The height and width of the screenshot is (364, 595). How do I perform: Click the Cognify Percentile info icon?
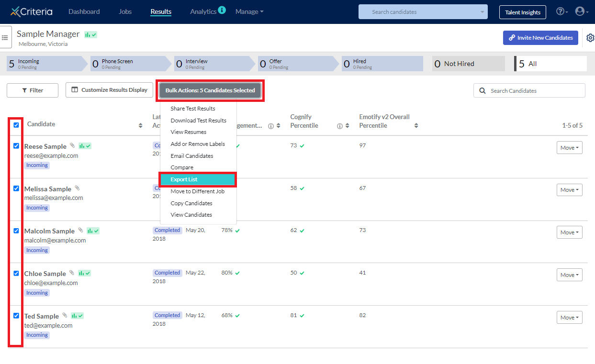[340, 126]
